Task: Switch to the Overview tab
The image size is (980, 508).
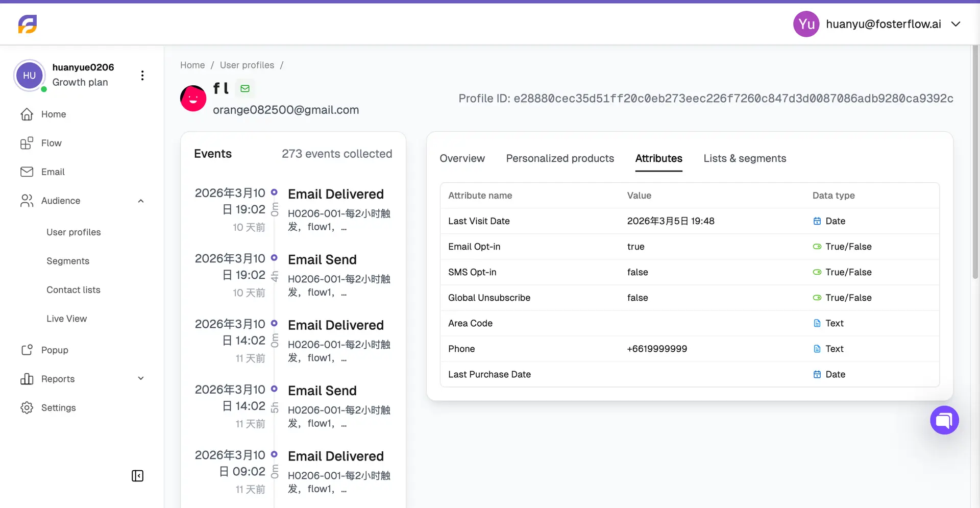Action: pyautogui.click(x=462, y=158)
